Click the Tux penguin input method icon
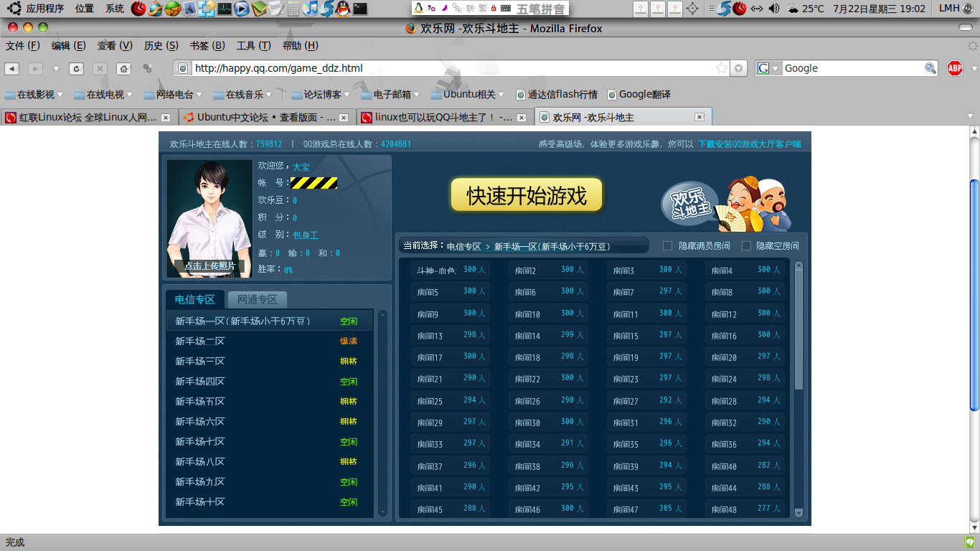980x551 pixels. pyautogui.click(x=419, y=9)
